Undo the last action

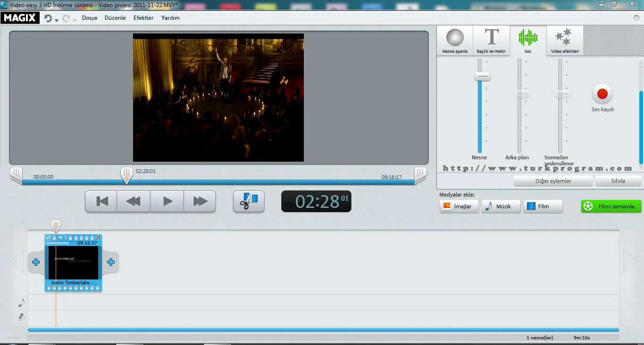click(x=48, y=18)
